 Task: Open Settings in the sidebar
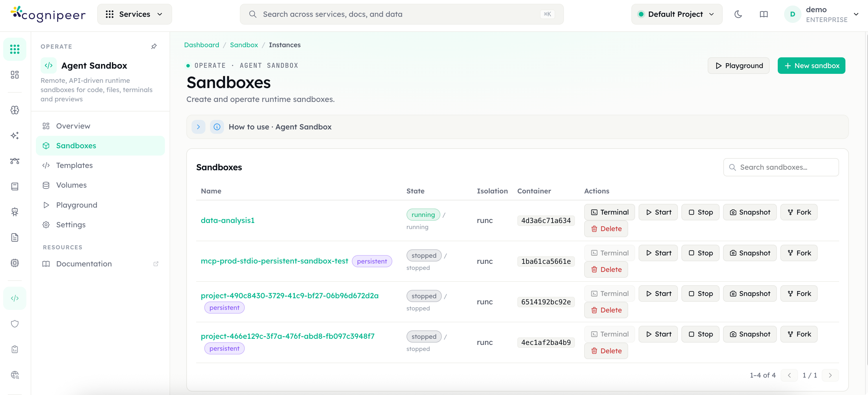100,225
